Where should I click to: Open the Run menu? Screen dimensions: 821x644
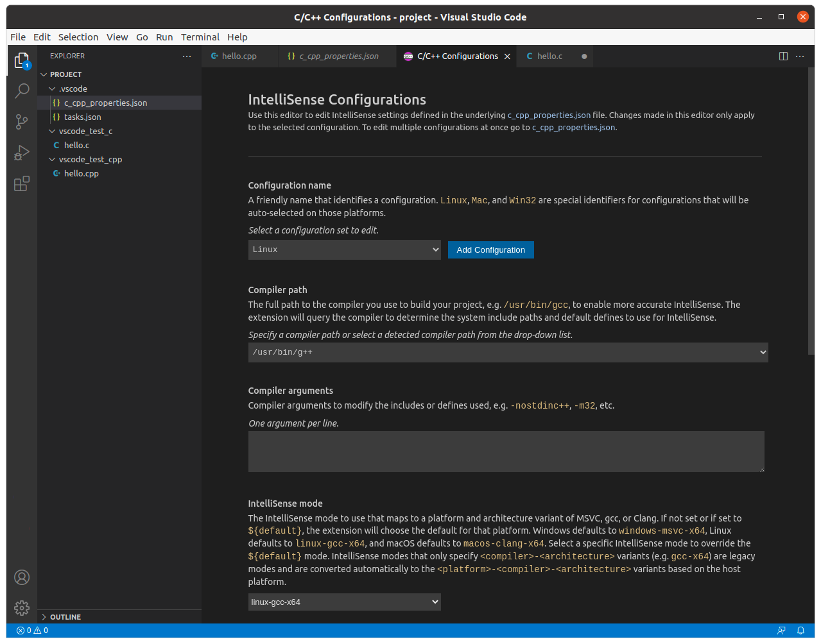164,37
